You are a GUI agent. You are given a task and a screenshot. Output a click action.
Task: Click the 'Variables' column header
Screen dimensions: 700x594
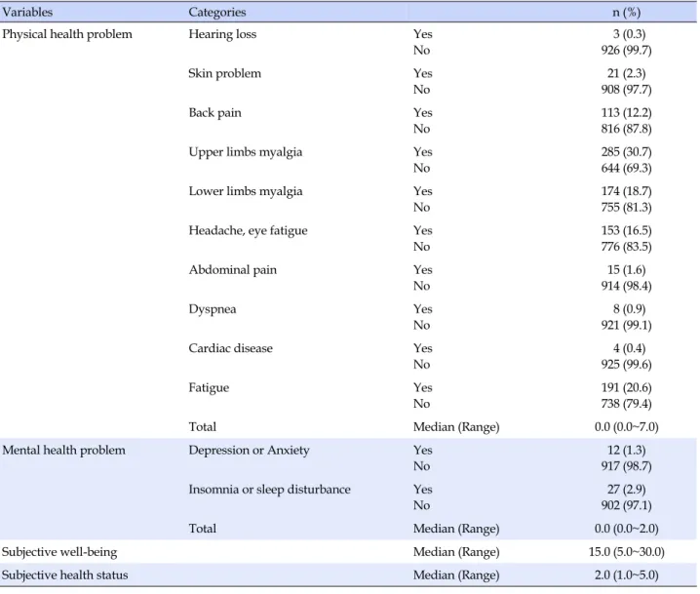(27, 12)
